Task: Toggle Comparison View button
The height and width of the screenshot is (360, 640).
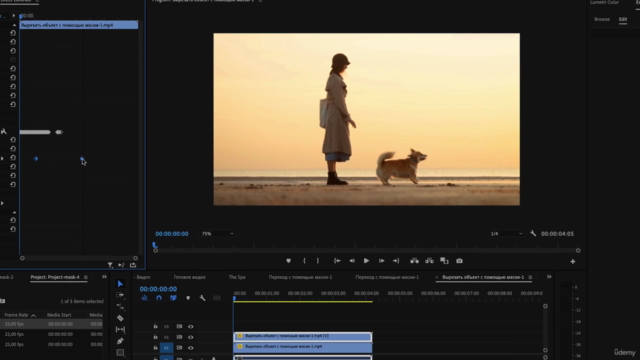Action: pyautogui.click(x=444, y=261)
